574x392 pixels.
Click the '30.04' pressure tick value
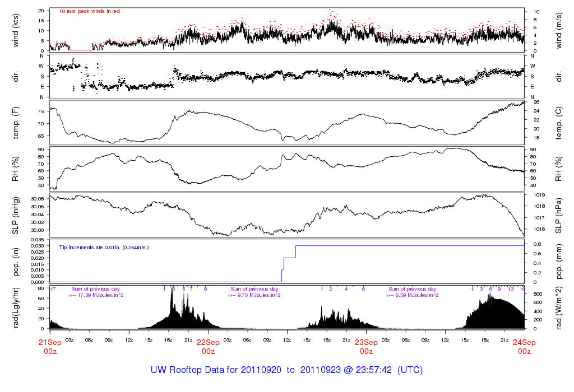(38, 214)
